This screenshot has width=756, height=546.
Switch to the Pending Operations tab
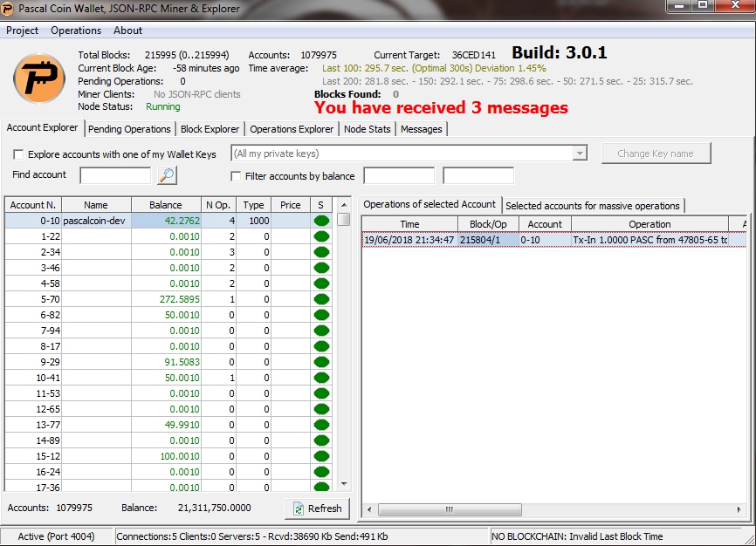coord(129,129)
